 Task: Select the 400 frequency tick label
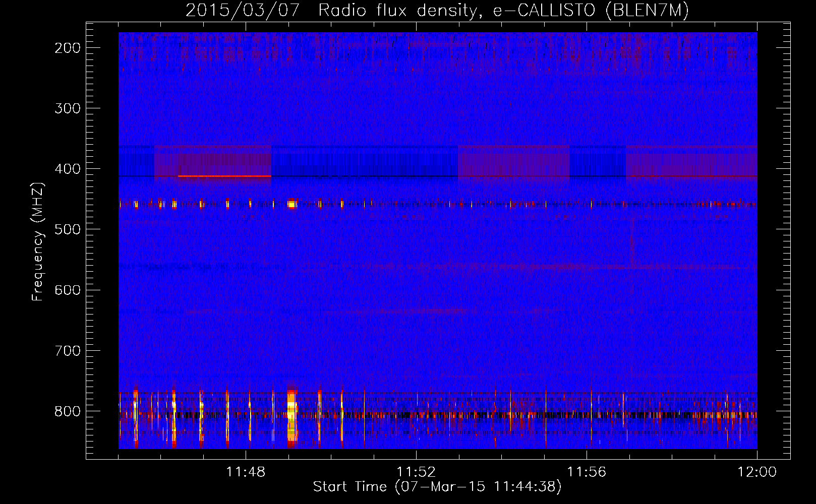(67, 169)
